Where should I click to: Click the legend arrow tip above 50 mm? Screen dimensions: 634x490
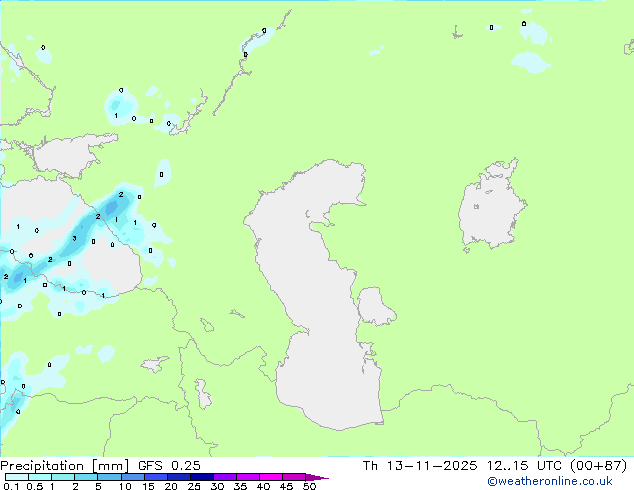tap(317, 477)
